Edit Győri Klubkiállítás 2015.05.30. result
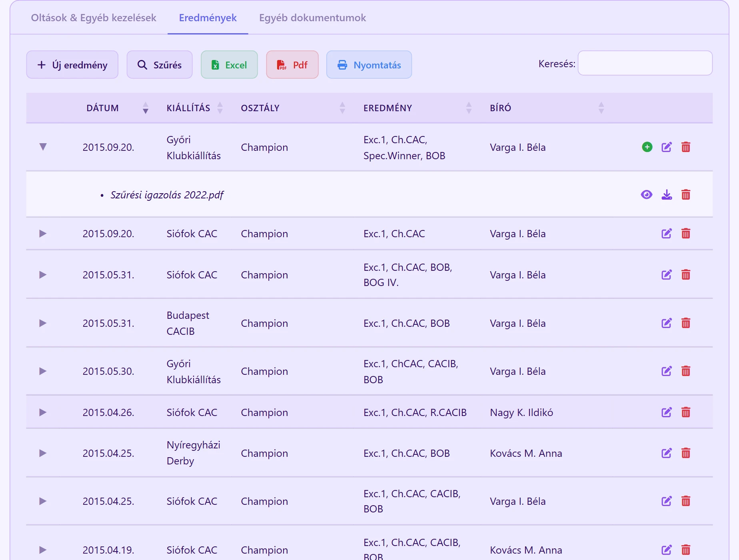739x560 pixels. click(667, 371)
